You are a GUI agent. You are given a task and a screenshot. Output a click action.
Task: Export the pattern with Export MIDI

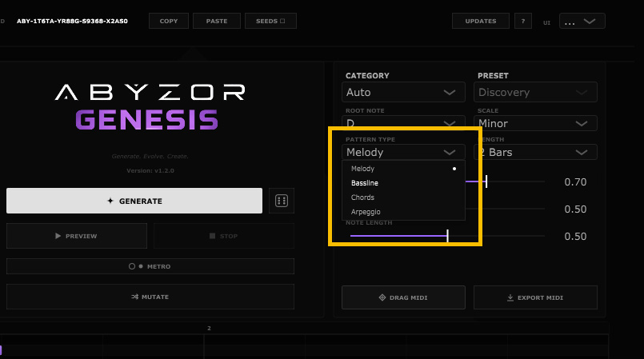click(x=535, y=297)
